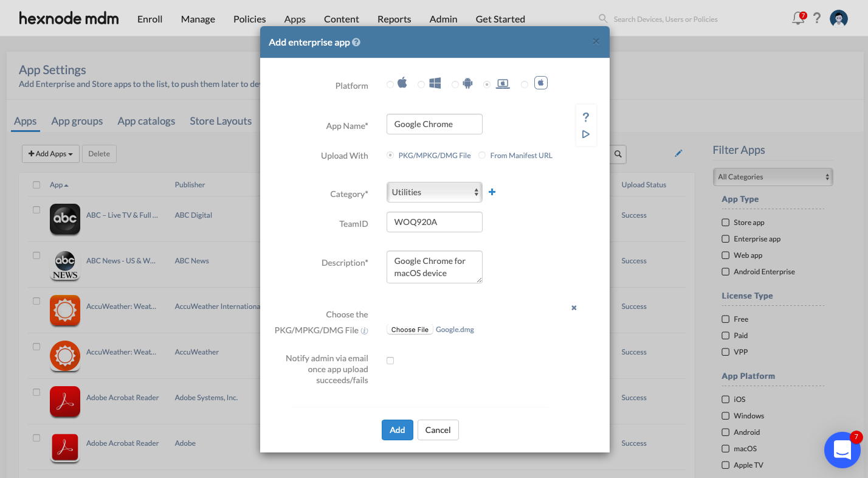Click the TeamID input field
Image resolution: width=868 pixels, height=478 pixels.
[x=435, y=222]
